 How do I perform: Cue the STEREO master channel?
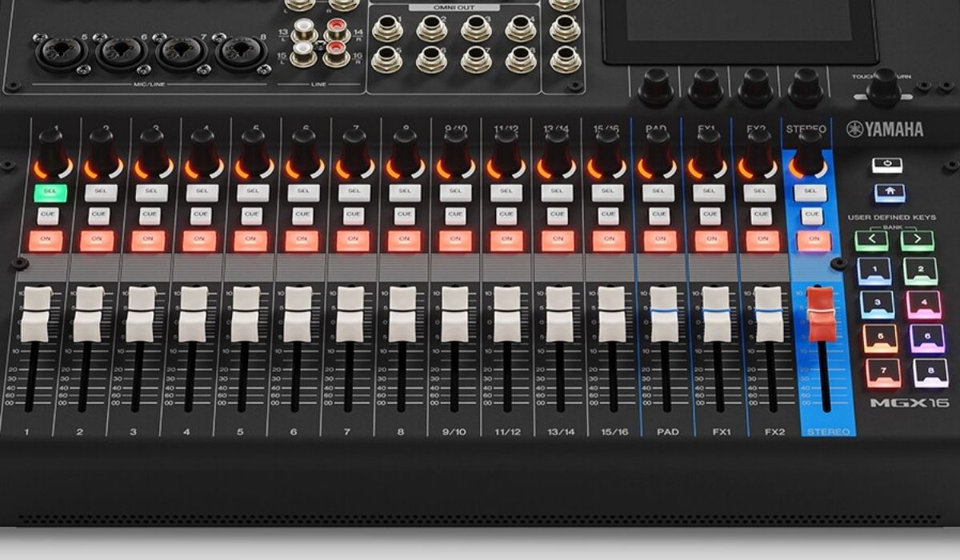tap(811, 216)
